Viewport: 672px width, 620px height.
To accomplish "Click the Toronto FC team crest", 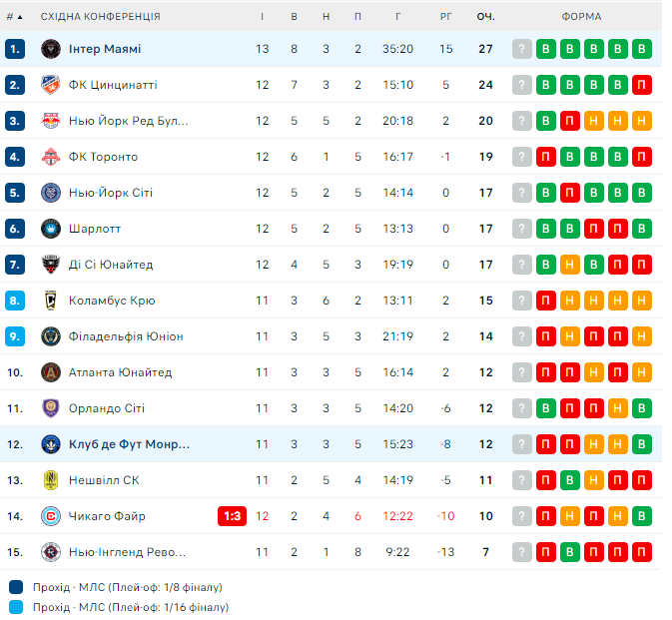I will pos(50,157).
